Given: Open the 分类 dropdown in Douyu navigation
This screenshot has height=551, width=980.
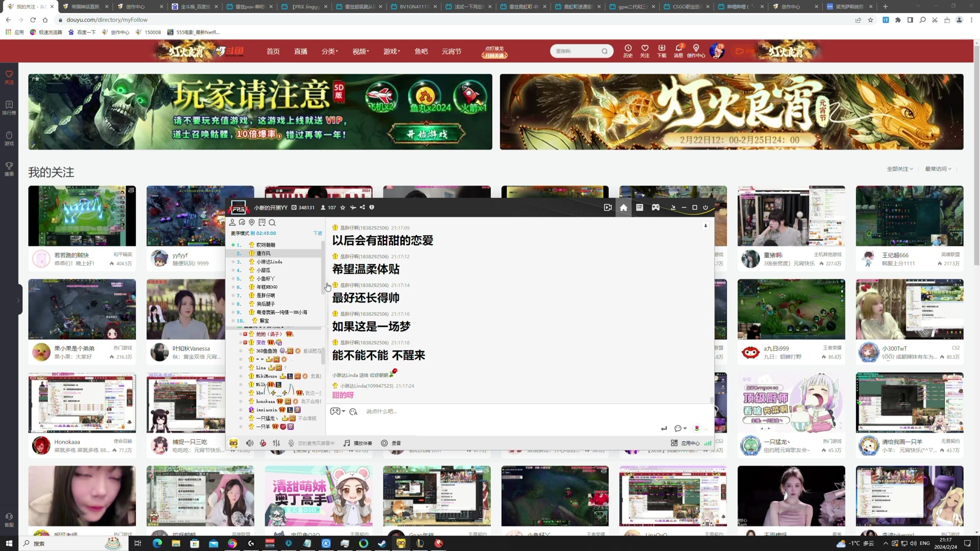Looking at the screenshot, I should click(x=330, y=51).
